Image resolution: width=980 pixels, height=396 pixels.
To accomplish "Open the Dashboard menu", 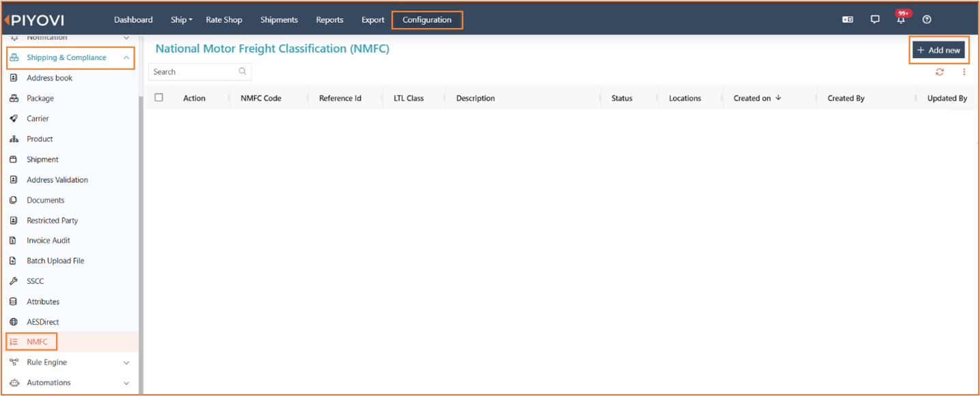I will tap(133, 20).
